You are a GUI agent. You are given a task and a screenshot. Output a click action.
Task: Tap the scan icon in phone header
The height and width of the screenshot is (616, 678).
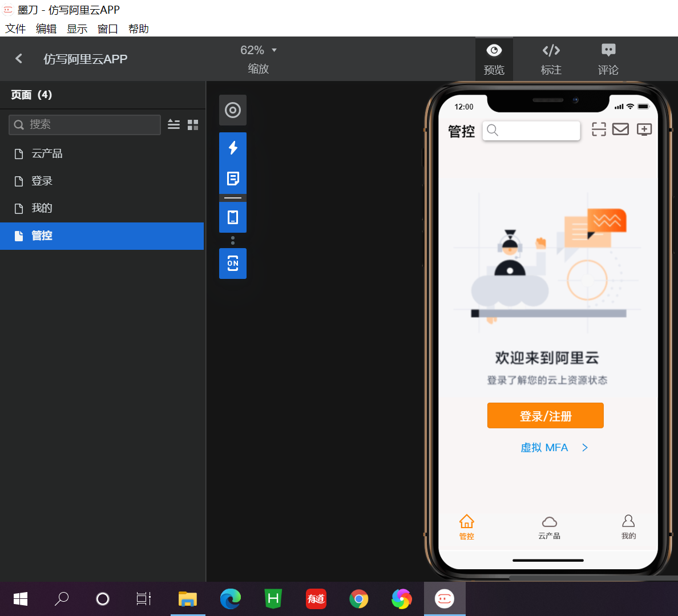point(599,129)
